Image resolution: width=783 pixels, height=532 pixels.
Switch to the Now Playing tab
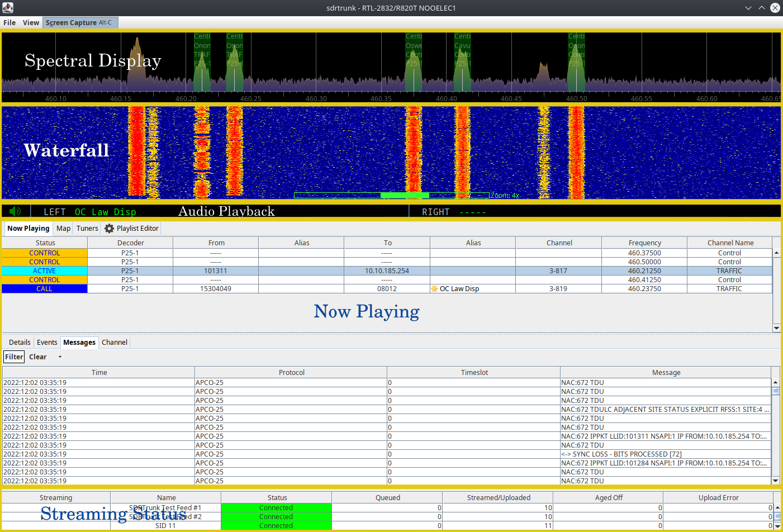(29, 229)
